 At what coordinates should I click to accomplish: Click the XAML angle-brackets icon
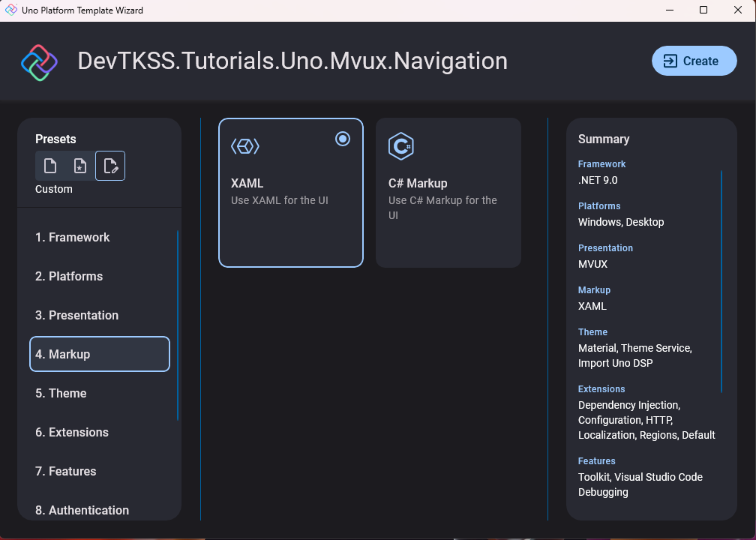(x=245, y=145)
